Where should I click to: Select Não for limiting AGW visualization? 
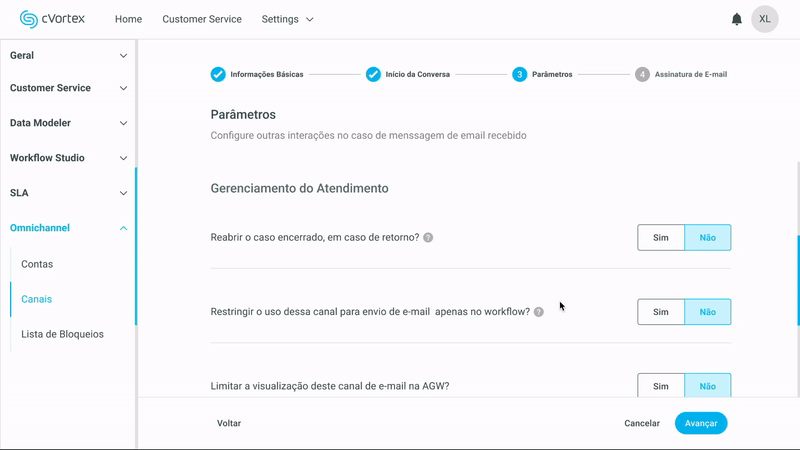[708, 386]
